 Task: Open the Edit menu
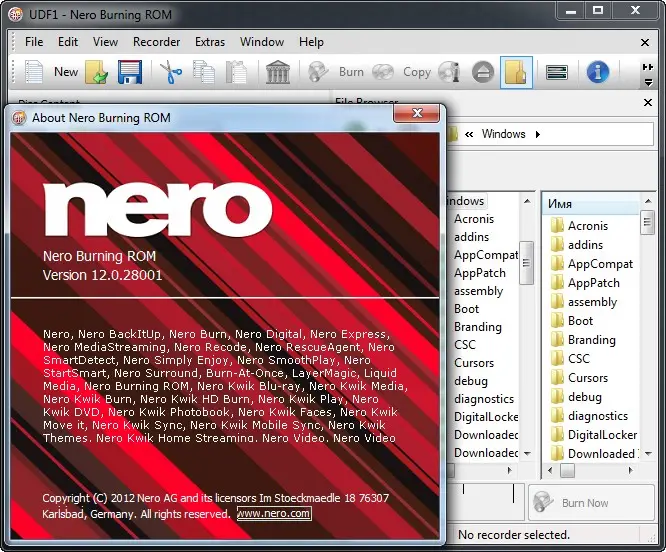click(x=68, y=42)
